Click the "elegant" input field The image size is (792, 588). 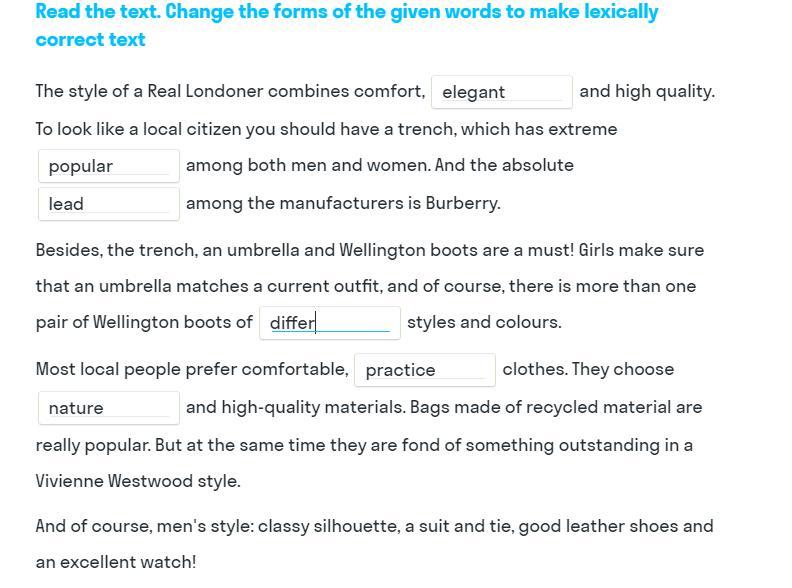(501, 92)
